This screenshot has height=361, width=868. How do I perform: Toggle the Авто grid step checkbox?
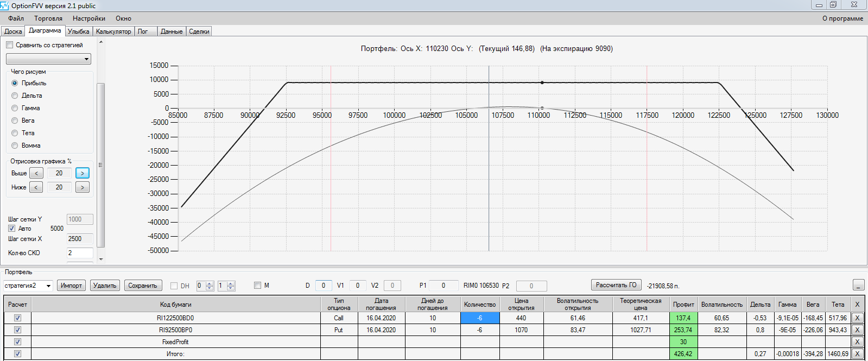[x=11, y=229]
